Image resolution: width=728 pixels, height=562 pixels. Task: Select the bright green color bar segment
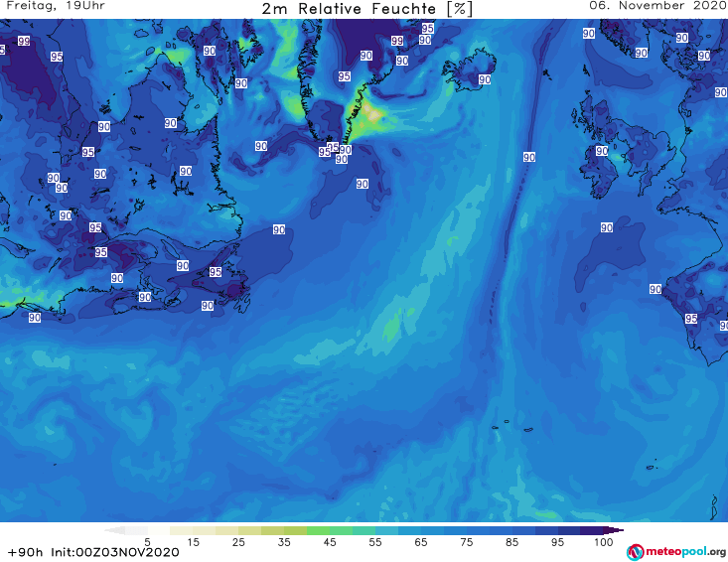point(318,530)
